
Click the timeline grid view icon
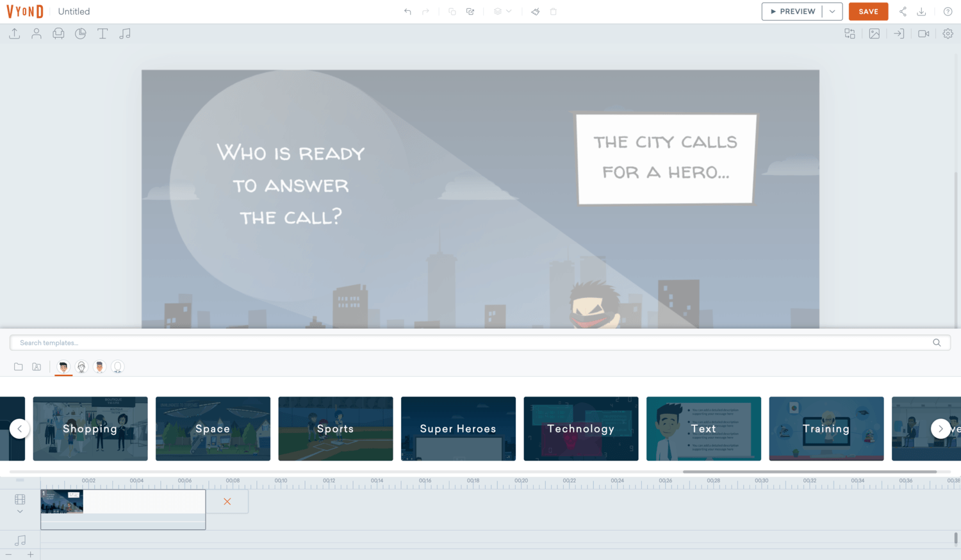pos(20,499)
